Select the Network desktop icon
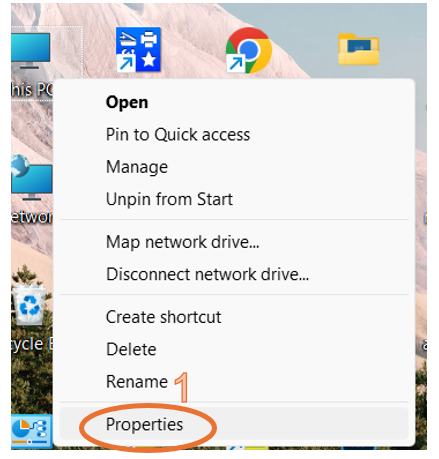This screenshot has height=459, width=439. tap(31, 177)
